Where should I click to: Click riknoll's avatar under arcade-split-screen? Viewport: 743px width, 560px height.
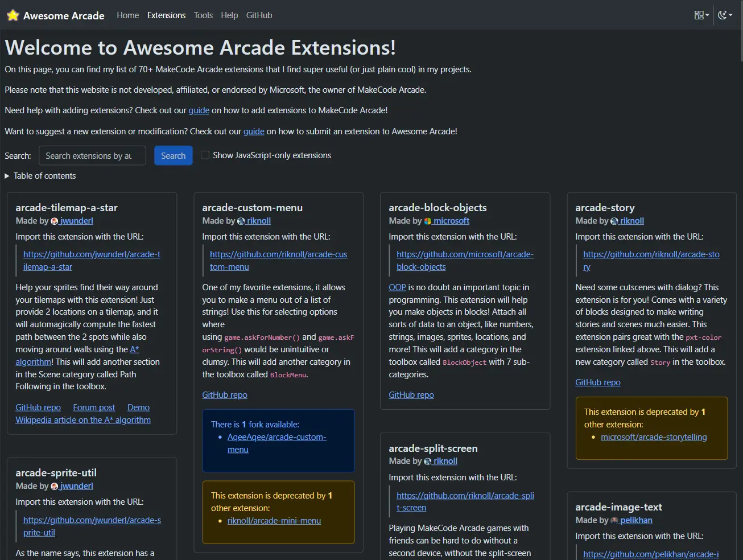429,461
